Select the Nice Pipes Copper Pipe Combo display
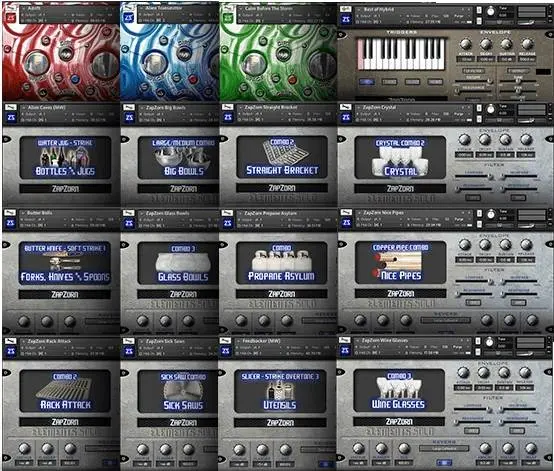The image size is (554, 471). (x=401, y=263)
